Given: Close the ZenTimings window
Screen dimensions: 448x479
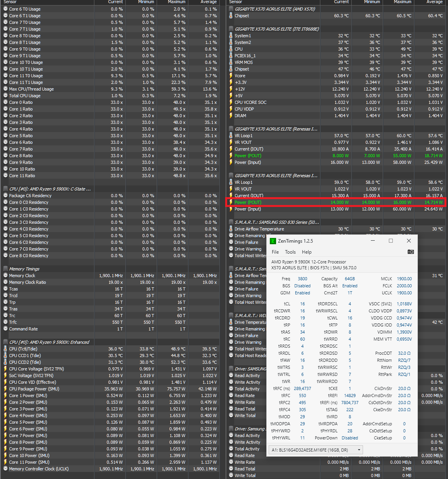Looking at the screenshot, I should click(x=409, y=241).
